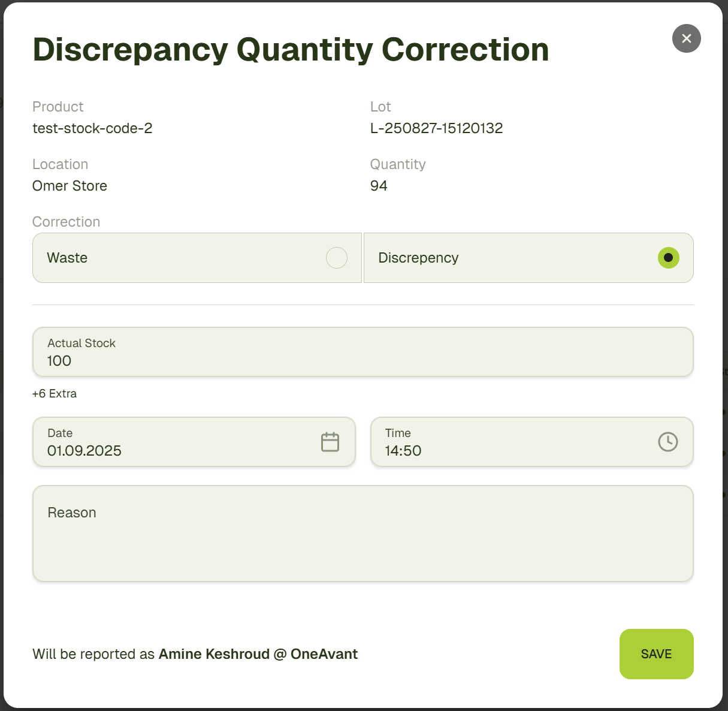The image size is (728, 711).
Task: Click the lot number L-250827-15120132
Action: click(x=436, y=128)
